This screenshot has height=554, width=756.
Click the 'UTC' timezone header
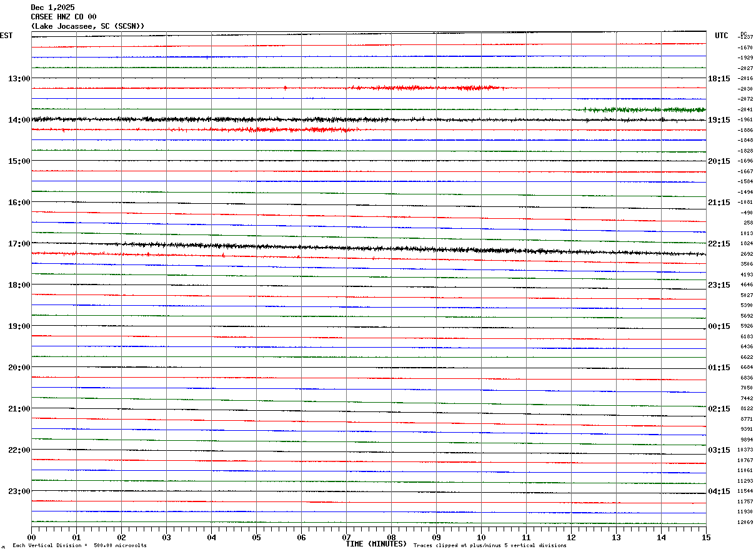pos(722,36)
